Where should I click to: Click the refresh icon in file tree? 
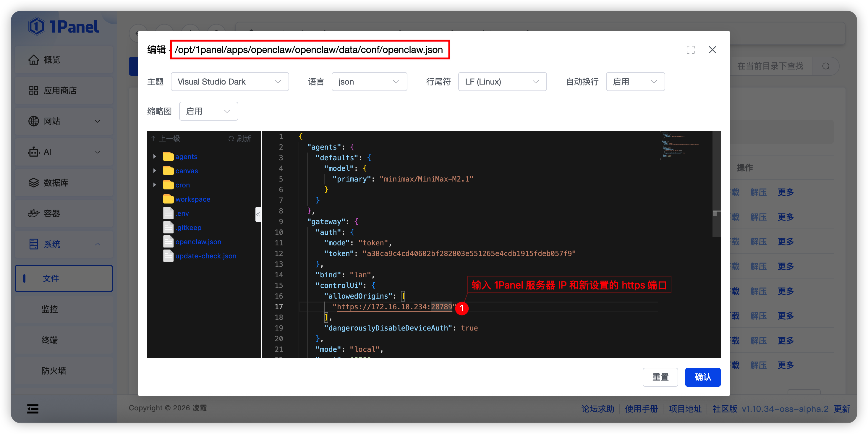click(231, 138)
